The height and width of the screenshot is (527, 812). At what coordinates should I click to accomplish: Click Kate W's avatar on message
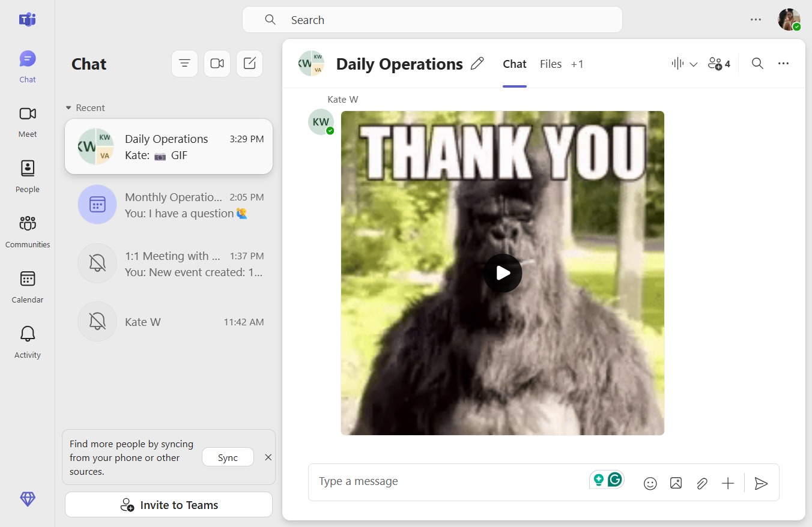pyautogui.click(x=321, y=122)
